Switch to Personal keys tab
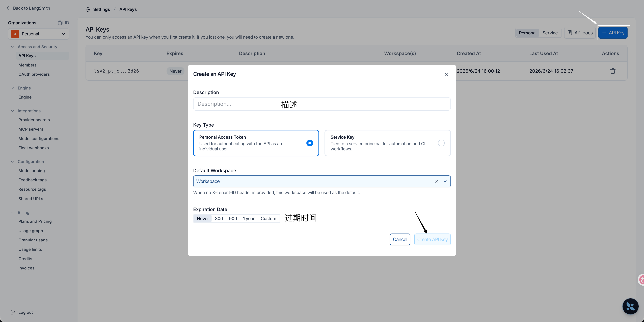 (x=527, y=33)
